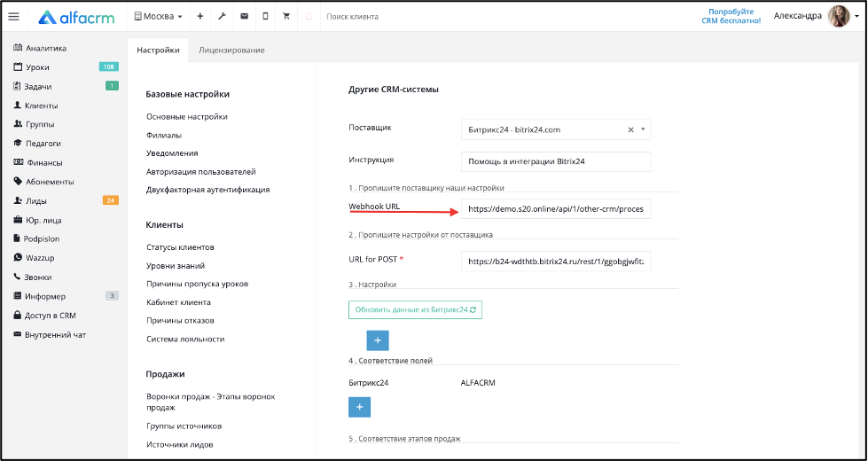The image size is (868, 461).
Task: Click plus button under Настройки section
Action: [x=378, y=340]
